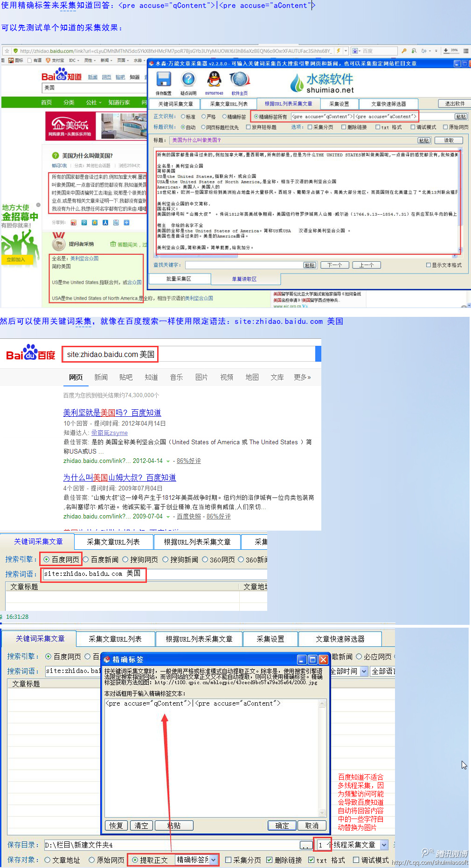Click the browser download arrow icon

pos(446,50)
